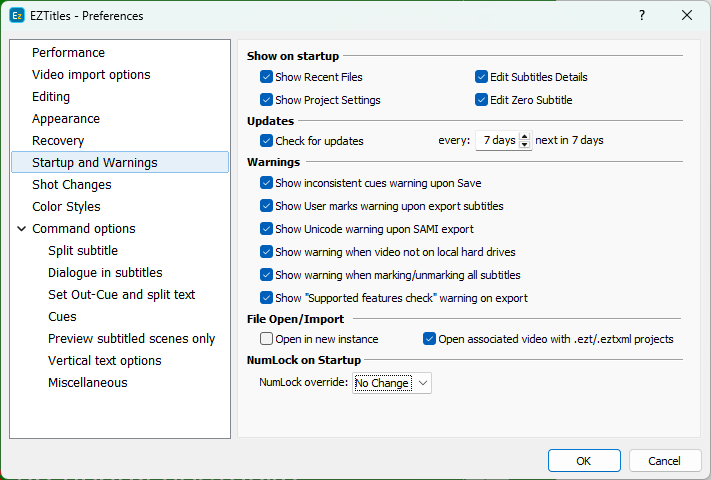Disable User marks warning upon export
711x480 pixels.
click(x=266, y=206)
